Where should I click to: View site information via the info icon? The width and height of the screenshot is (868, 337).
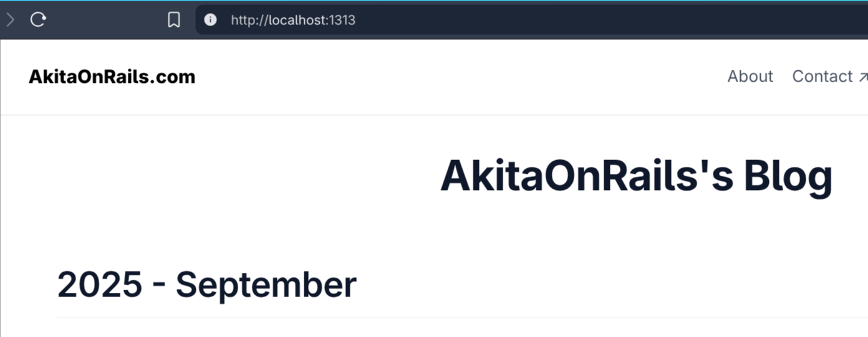pos(211,20)
